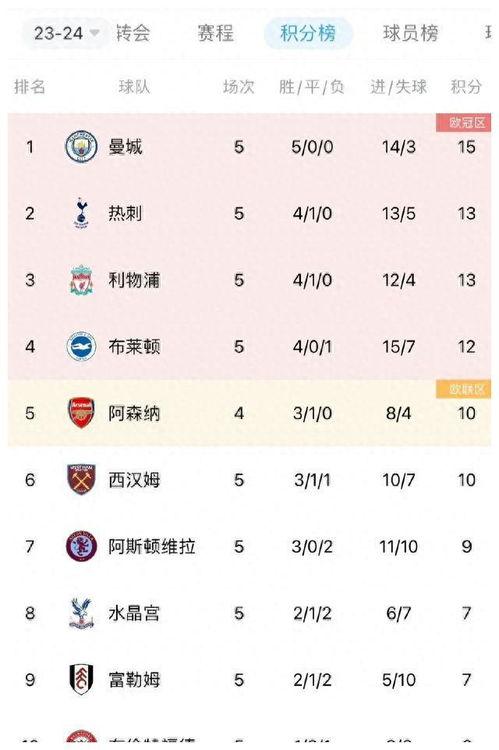Open the 曼城 team name
Viewport: 499px width, 750px height.
[x=125, y=146]
